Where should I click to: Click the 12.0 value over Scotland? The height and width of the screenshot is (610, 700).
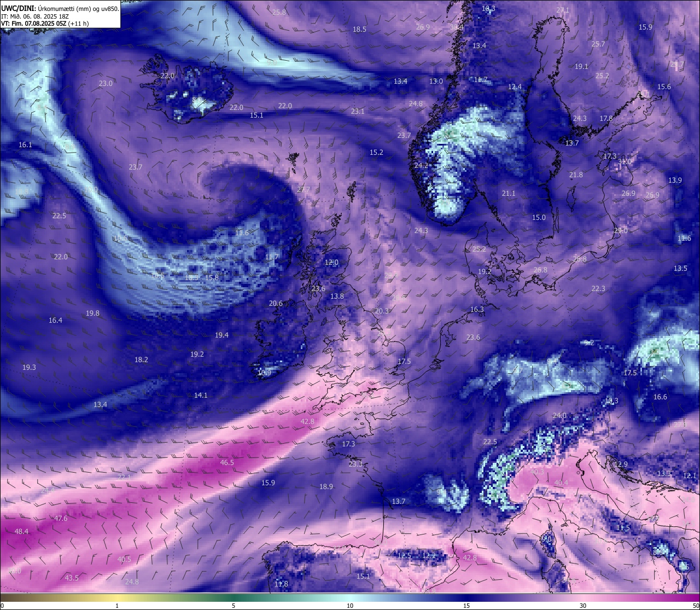coord(331,262)
